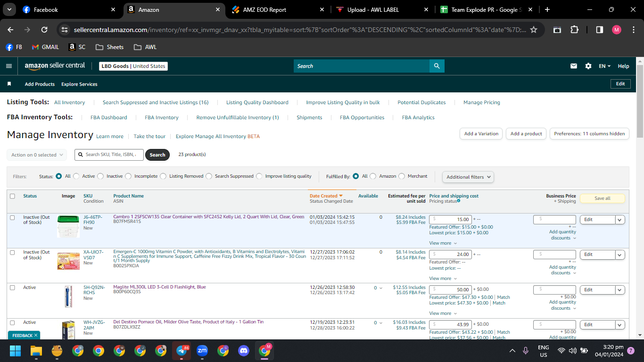644x362 pixels.
Task: Open the Listing Quality Dashboard
Action: point(257,102)
